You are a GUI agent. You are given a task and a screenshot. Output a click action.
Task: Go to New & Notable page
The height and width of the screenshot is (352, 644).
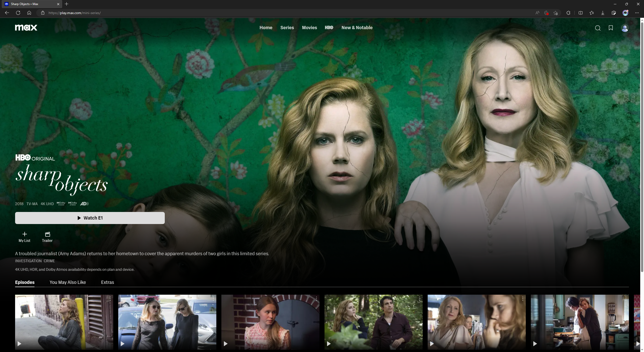(x=357, y=28)
